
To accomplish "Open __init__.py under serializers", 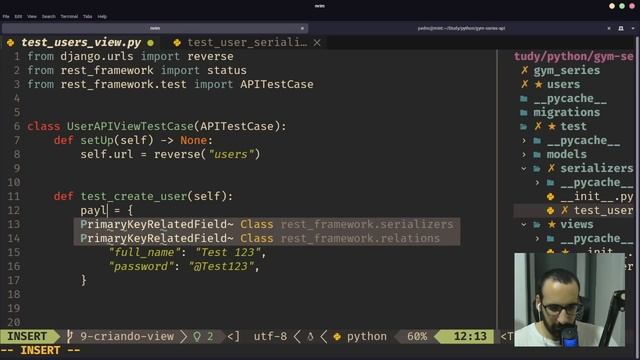I will 598,196.
